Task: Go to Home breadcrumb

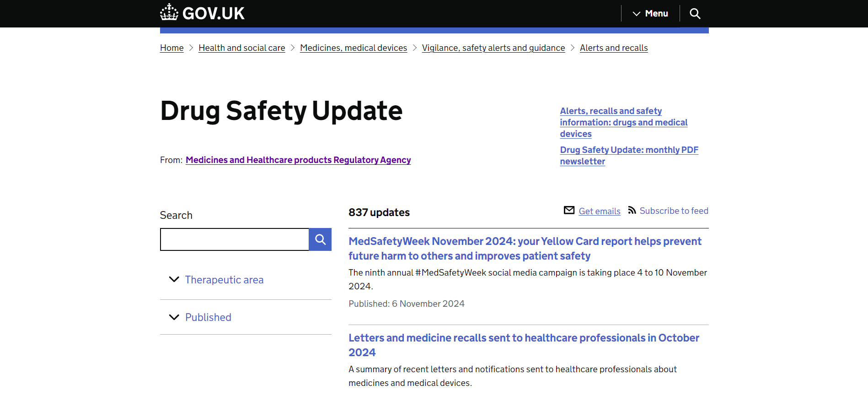Action: tap(171, 48)
